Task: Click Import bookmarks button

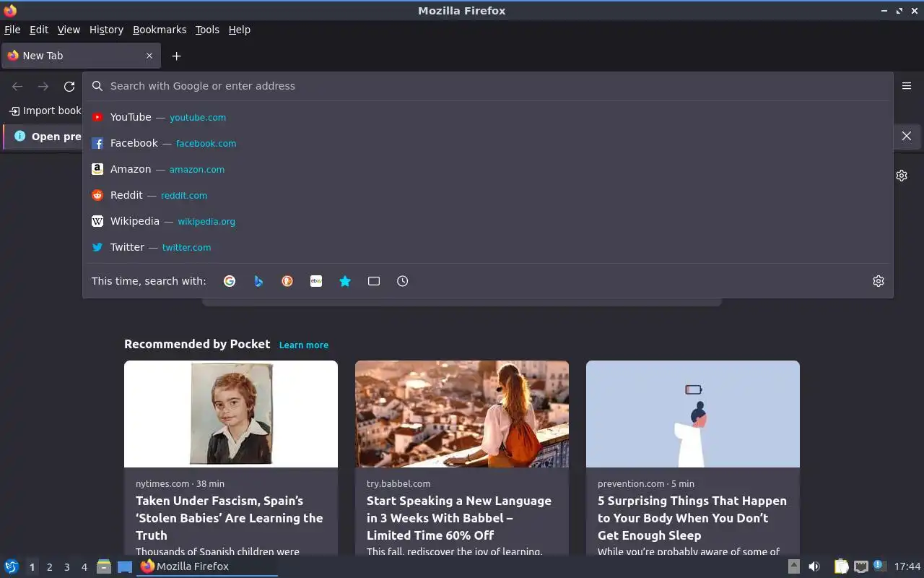Action: coord(45,111)
